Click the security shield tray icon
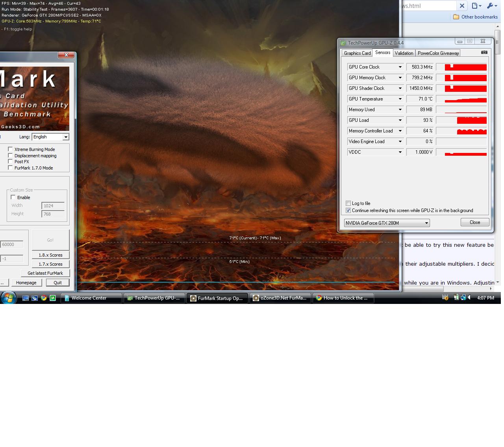This screenshot has width=504, height=447. pos(445,298)
